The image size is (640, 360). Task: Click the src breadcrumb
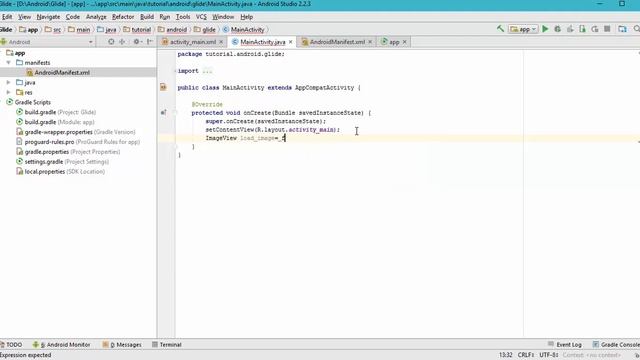tap(53, 29)
